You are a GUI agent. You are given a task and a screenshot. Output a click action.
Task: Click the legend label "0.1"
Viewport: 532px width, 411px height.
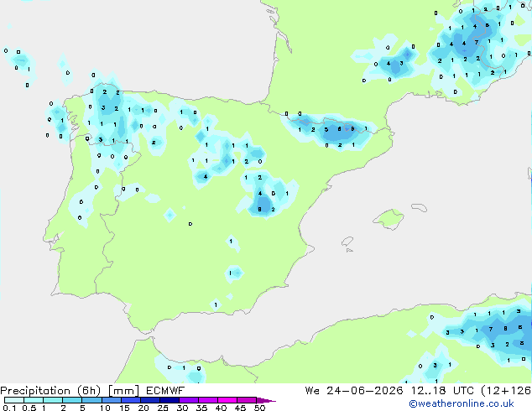tap(9, 408)
